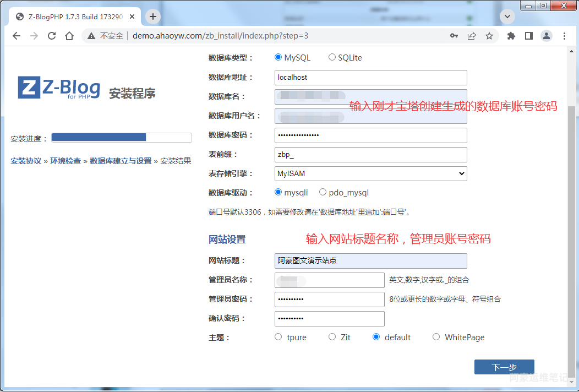The height and width of the screenshot is (392, 579).
Task: Select the Z-BlogPHP 1.7.3 browser tab
Action: click(75, 17)
